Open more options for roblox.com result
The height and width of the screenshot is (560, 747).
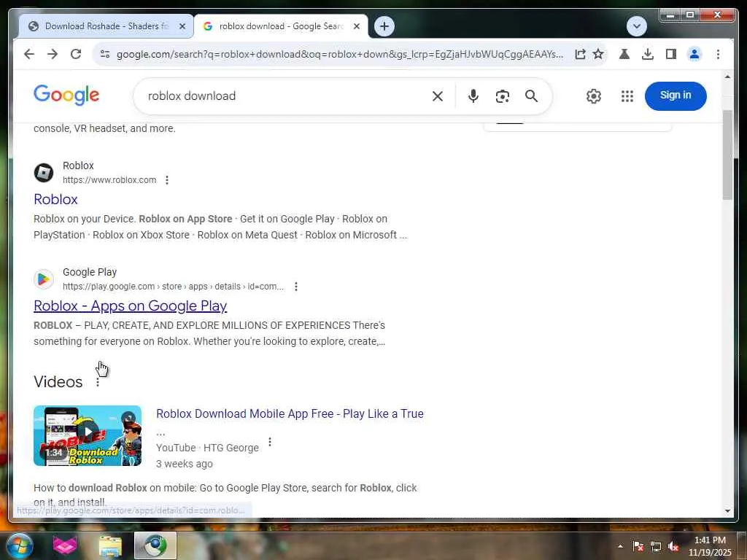point(167,180)
